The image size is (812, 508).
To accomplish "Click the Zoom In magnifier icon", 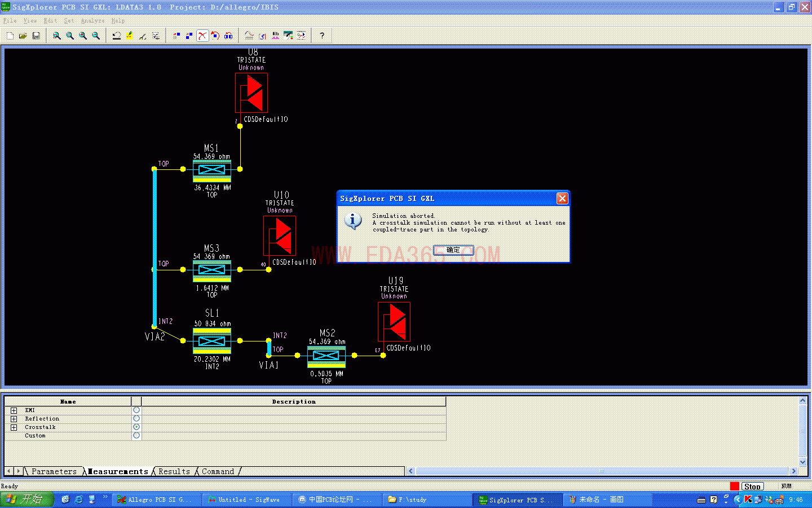I will [83, 36].
